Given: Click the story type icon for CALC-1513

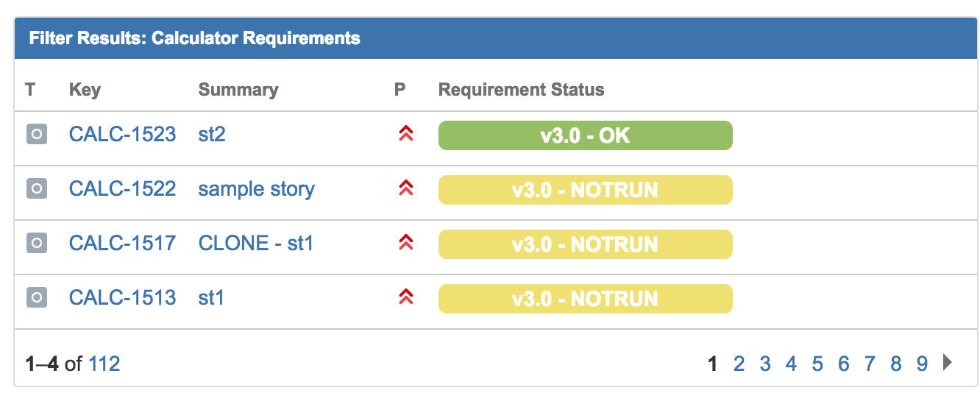Looking at the screenshot, I should coord(37,297).
